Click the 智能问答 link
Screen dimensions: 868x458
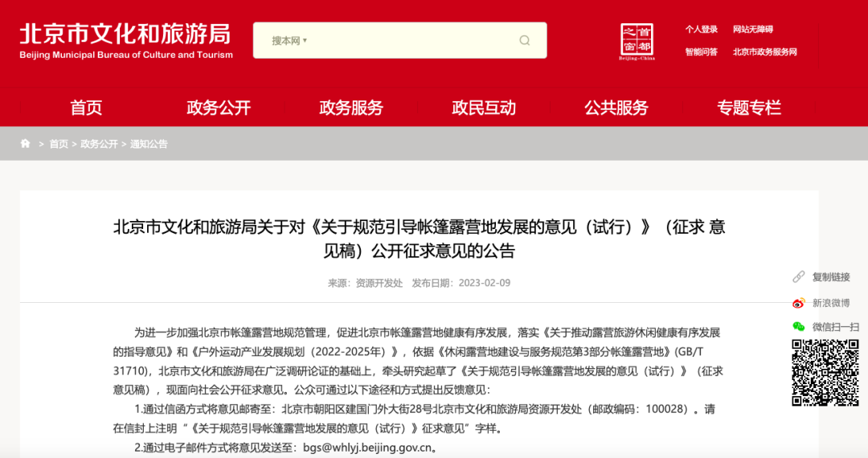[701, 52]
